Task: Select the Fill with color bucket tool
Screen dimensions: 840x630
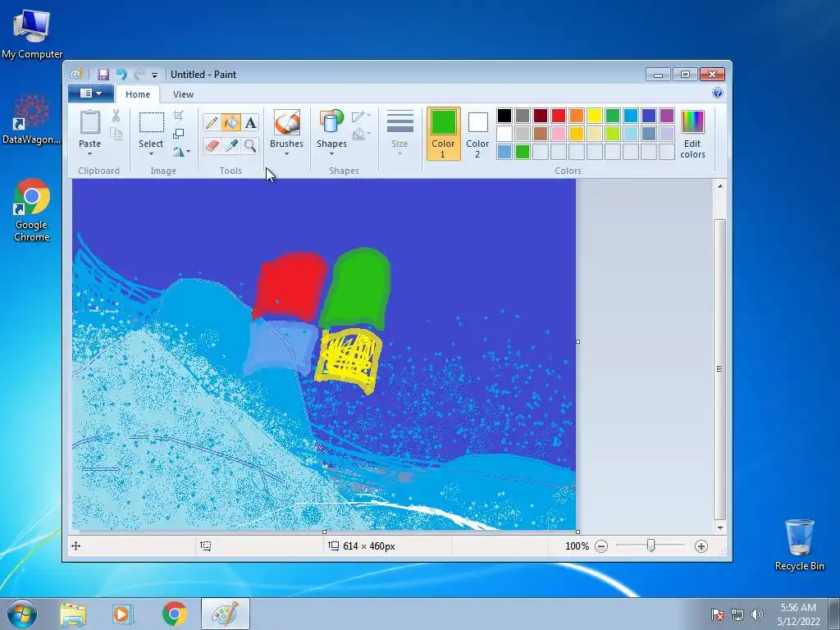Action: click(x=231, y=123)
